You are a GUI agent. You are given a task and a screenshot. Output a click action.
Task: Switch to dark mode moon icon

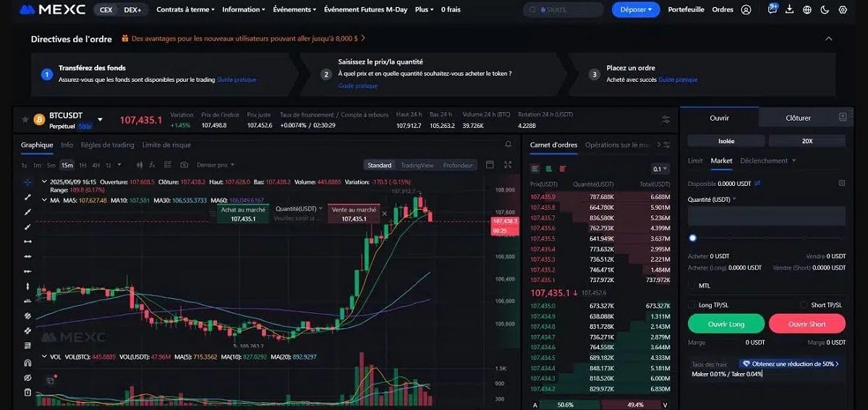pos(825,9)
